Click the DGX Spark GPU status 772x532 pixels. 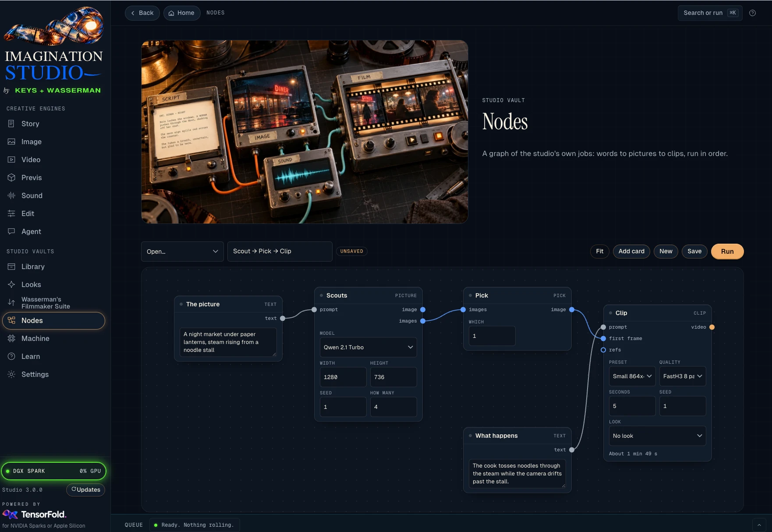pos(53,471)
